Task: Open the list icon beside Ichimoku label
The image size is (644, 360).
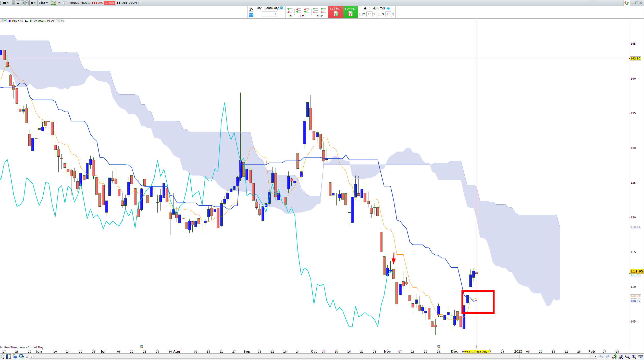Action: (27, 21)
